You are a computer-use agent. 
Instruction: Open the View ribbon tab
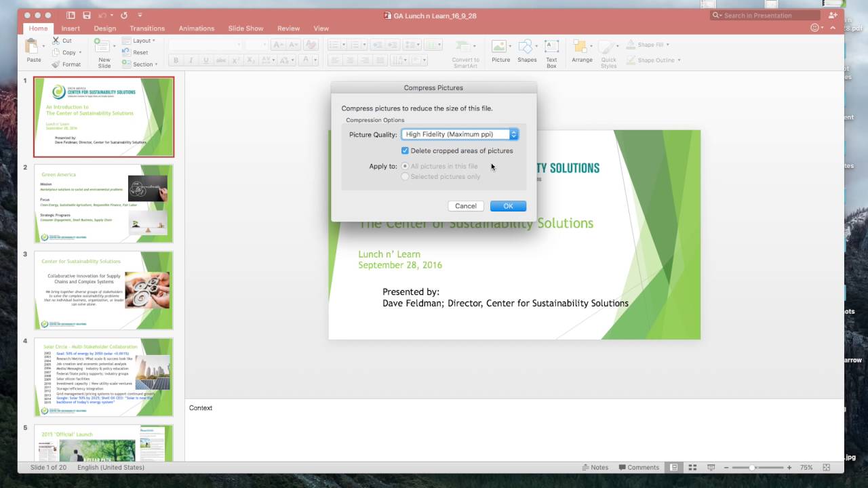pos(321,28)
